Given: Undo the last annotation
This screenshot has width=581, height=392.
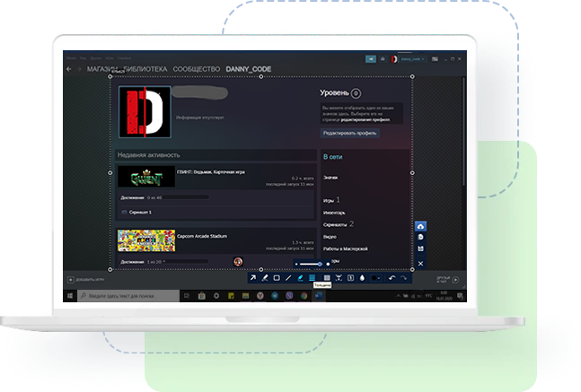Looking at the screenshot, I should (392, 278).
